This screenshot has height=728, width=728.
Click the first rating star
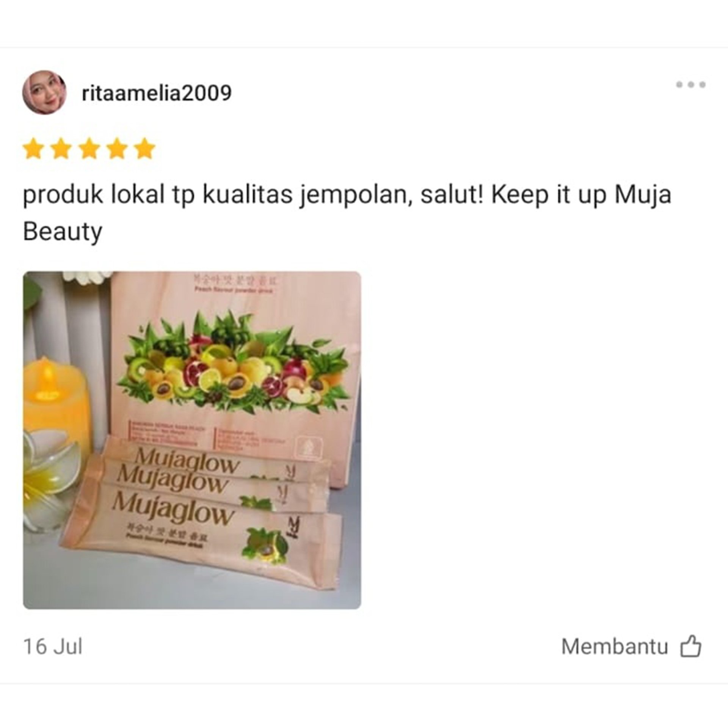[33, 148]
